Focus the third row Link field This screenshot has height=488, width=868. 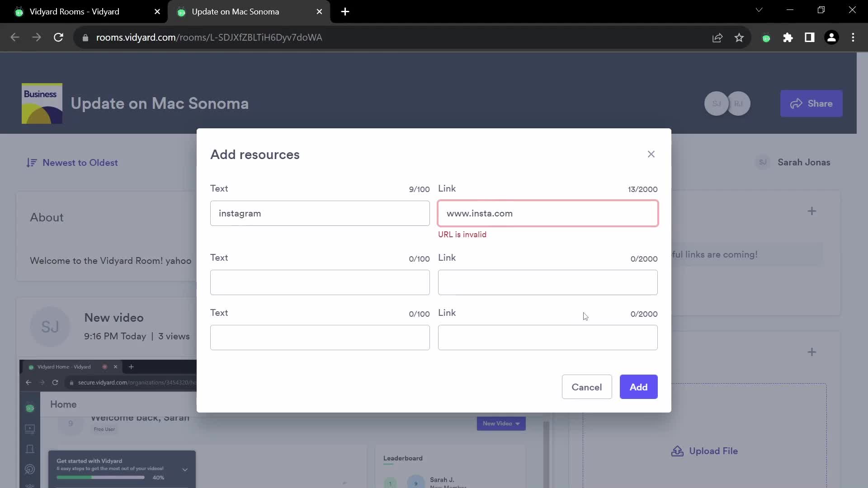pos(547,338)
